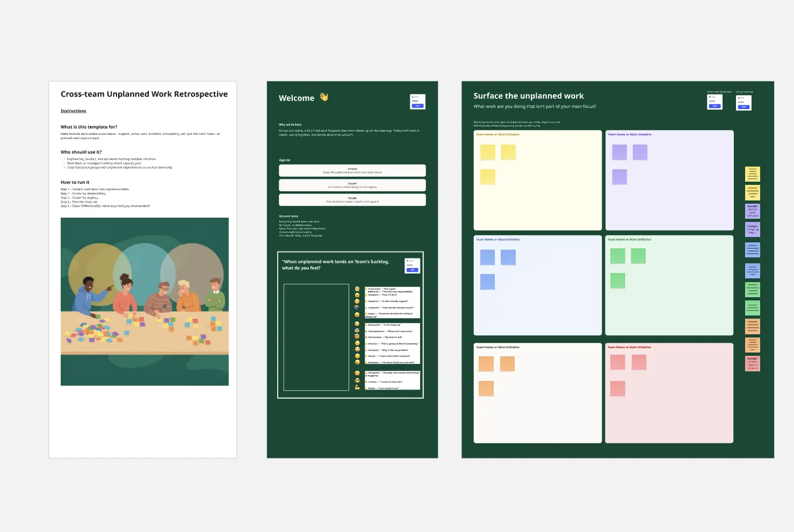Click the green frame's Team Name or Main Initiative label
The width and height of the screenshot is (794, 532).
pyautogui.click(x=630, y=240)
